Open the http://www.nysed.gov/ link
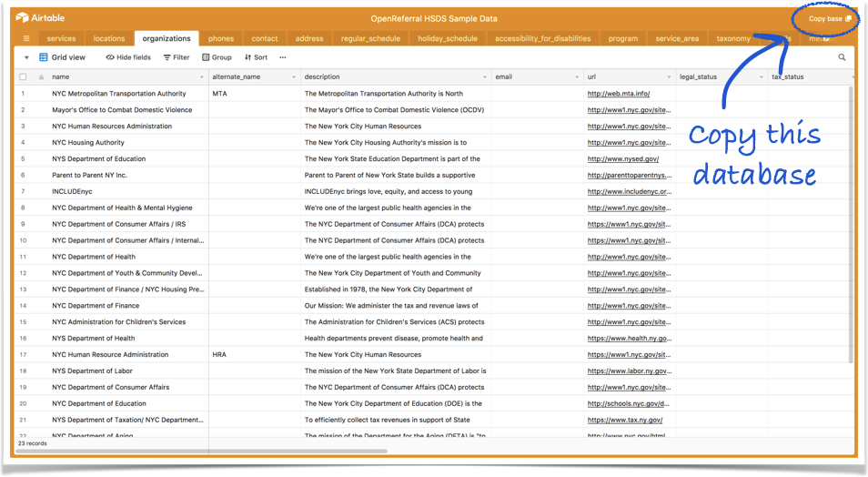Image resolution: width=868 pixels, height=477 pixels. pyautogui.click(x=622, y=159)
